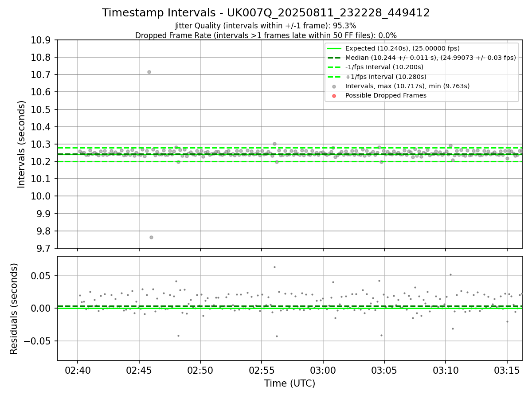Click the residual point near 0.06 at 02:56
This screenshot has width=532, height=399.
[x=274, y=267]
